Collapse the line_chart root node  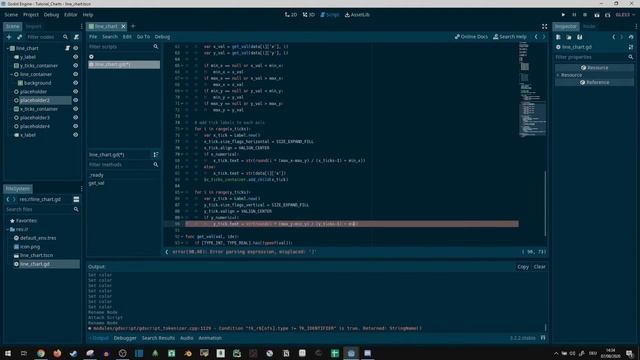pos(7,48)
